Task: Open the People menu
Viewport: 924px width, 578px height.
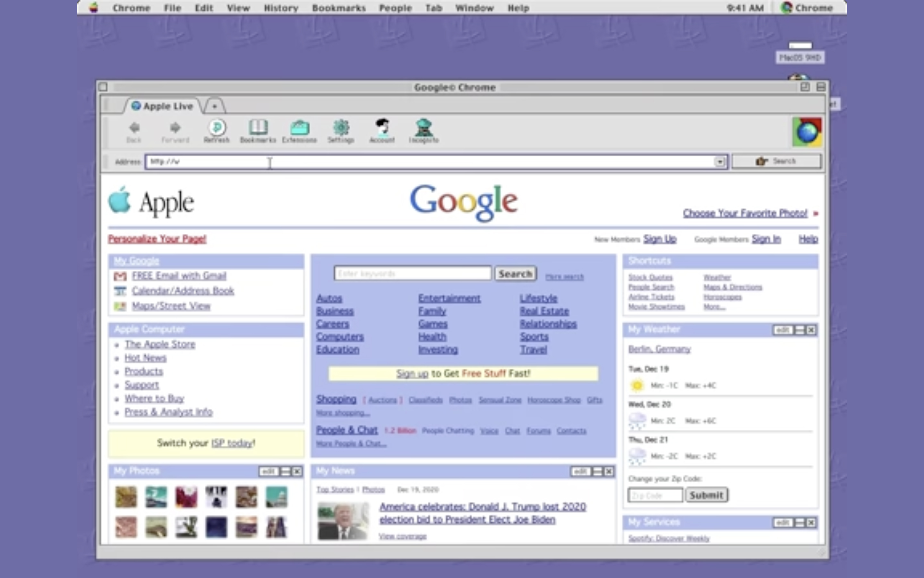Action: point(396,8)
